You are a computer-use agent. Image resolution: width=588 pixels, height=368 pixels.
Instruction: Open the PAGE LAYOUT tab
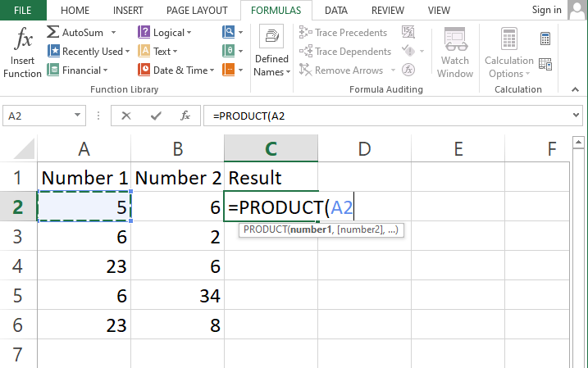[196, 11]
